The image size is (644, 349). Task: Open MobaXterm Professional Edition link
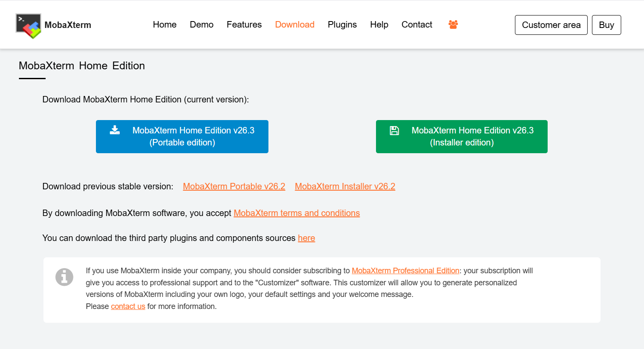point(406,271)
